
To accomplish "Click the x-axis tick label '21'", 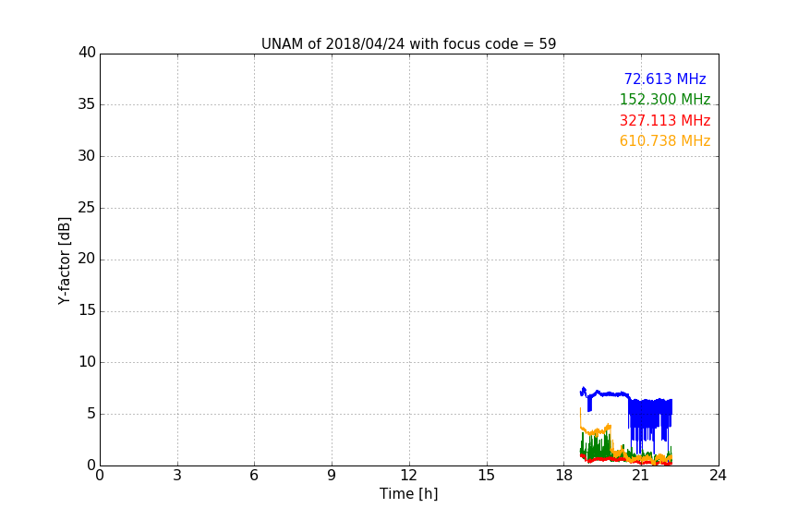I will click(641, 476).
